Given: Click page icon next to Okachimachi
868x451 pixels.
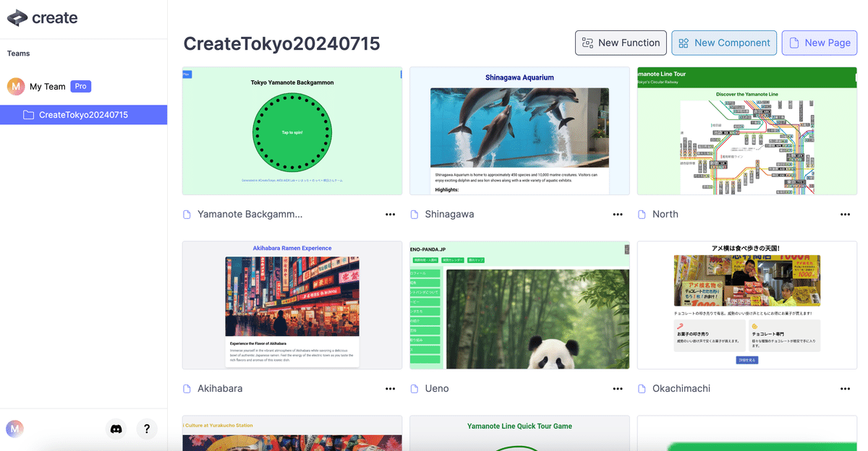Looking at the screenshot, I should click(x=642, y=389).
